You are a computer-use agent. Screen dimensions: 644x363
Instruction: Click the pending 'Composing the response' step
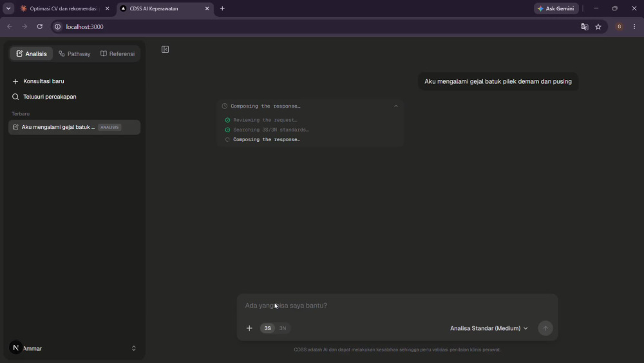point(267,140)
